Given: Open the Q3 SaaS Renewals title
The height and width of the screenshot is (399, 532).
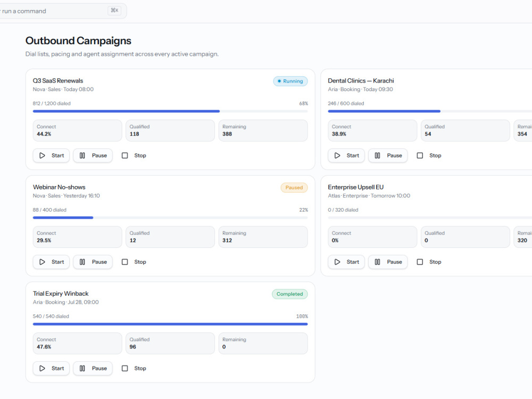Looking at the screenshot, I should pyautogui.click(x=58, y=81).
